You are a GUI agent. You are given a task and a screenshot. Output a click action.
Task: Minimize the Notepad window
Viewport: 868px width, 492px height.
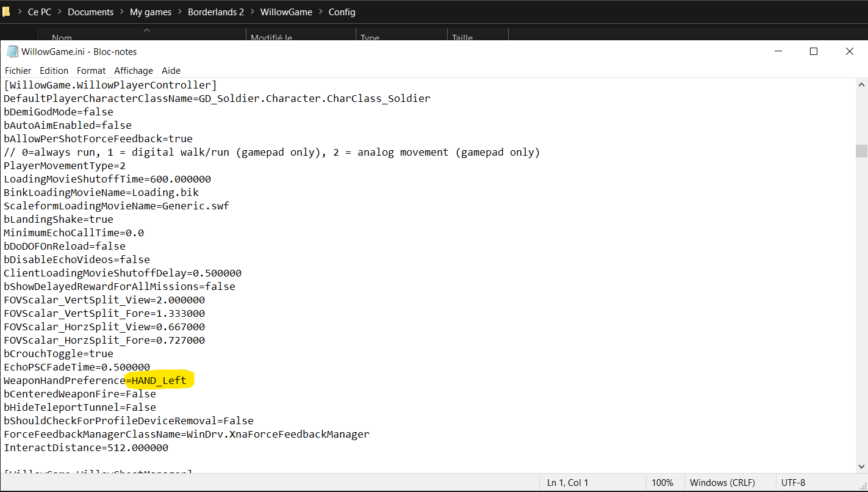(x=778, y=51)
